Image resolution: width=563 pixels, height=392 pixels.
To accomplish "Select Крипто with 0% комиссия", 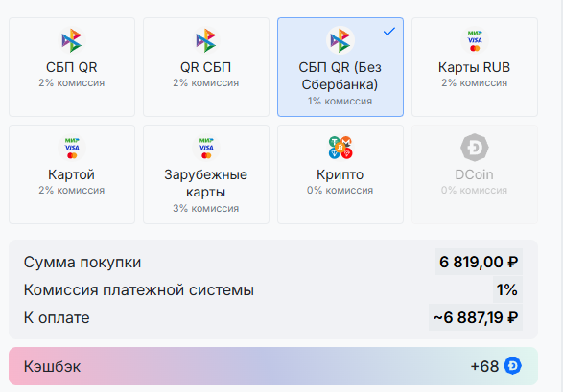I will point(340,174).
